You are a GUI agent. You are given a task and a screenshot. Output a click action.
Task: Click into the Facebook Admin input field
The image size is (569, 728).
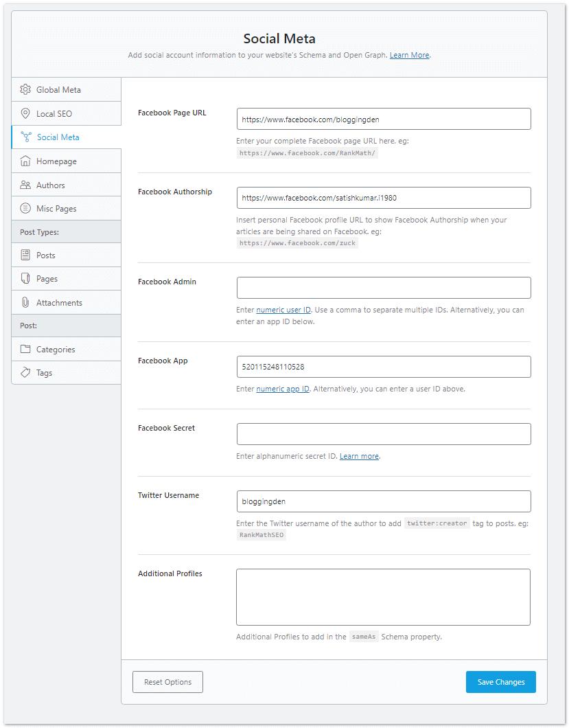click(383, 288)
